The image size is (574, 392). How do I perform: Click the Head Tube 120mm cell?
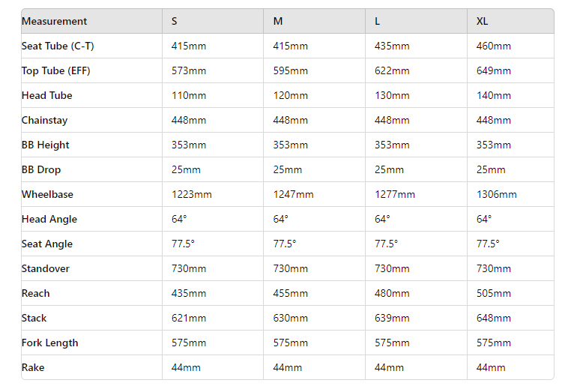290,95
